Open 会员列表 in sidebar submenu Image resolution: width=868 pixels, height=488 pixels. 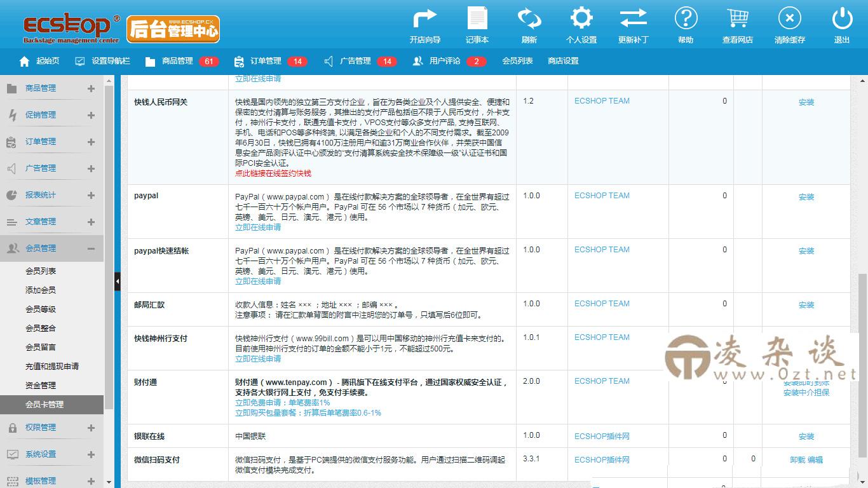click(x=41, y=271)
